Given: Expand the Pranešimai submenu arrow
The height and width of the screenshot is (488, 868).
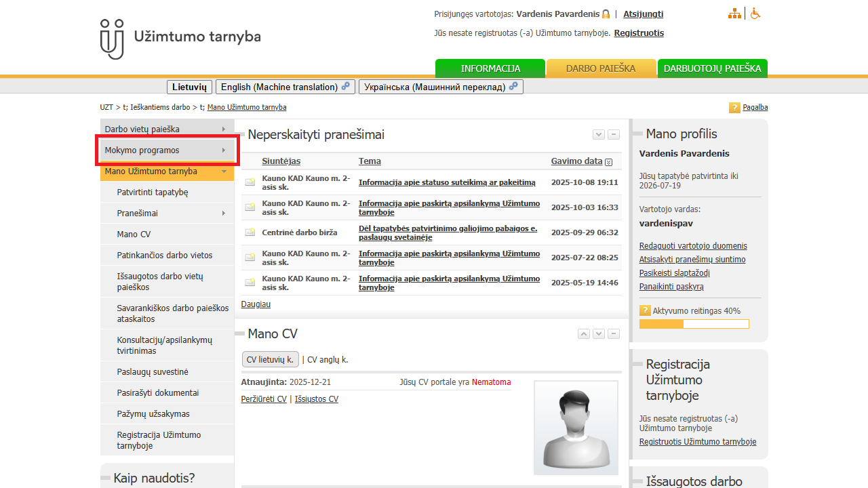Looking at the screenshot, I should coord(223,213).
